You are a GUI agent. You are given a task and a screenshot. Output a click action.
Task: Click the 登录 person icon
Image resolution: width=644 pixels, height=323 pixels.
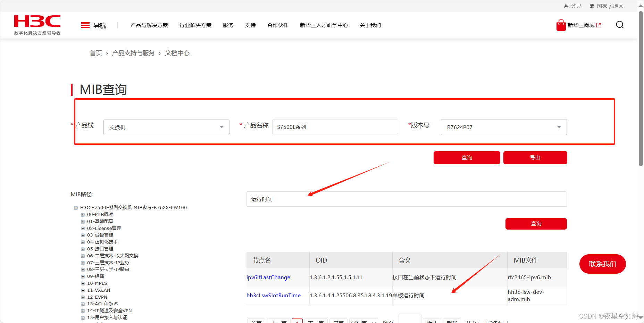coord(566,6)
